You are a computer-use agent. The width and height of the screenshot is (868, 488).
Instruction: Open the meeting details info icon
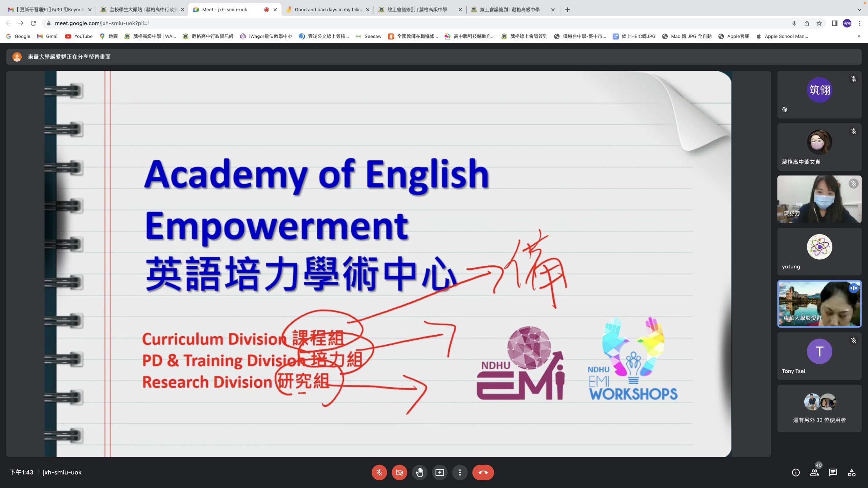796,472
